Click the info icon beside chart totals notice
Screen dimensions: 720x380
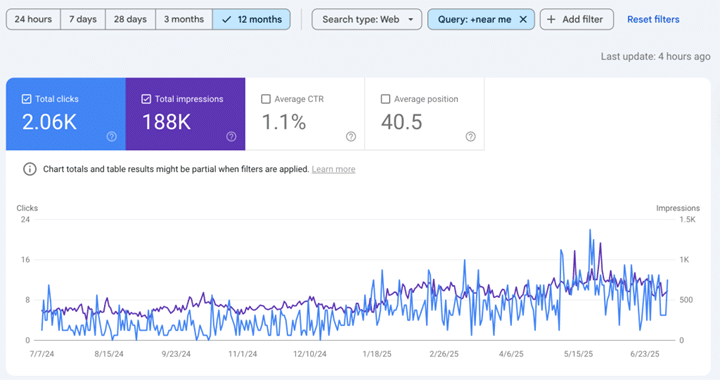(x=30, y=169)
